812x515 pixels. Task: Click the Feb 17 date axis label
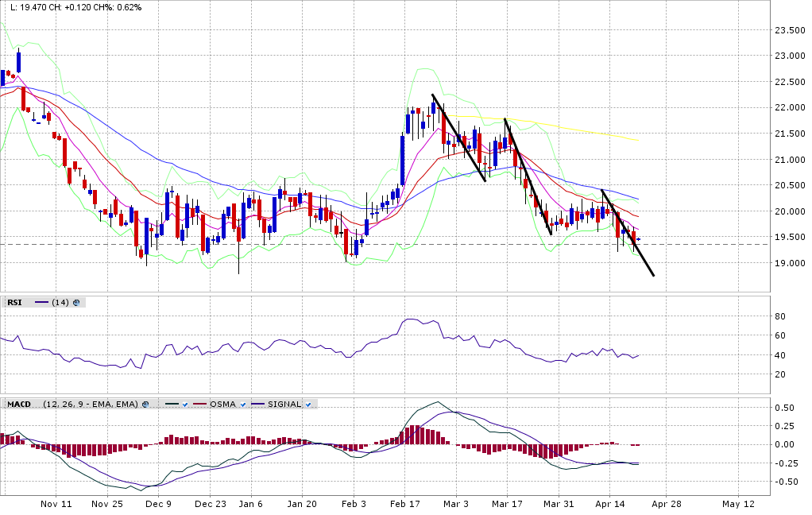pyautogui.click(x=404, y=504)
